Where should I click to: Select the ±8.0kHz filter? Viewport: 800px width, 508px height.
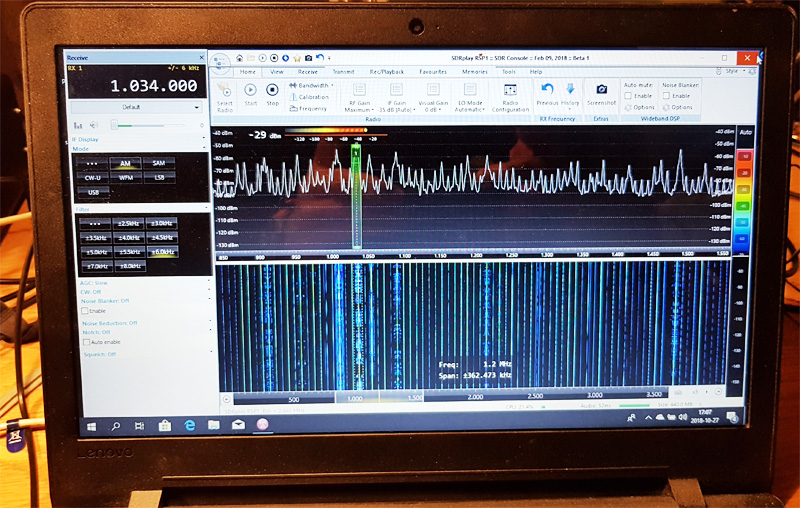click(130, 266)
